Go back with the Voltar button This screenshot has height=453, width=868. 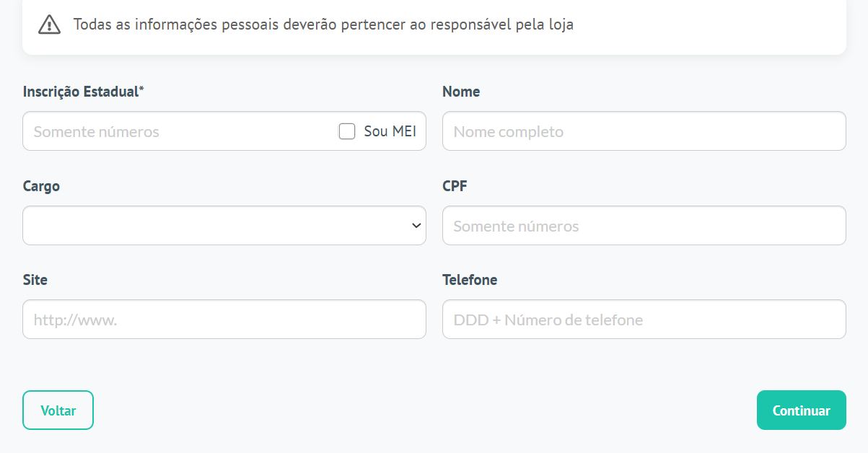click(x=58, y=410)
